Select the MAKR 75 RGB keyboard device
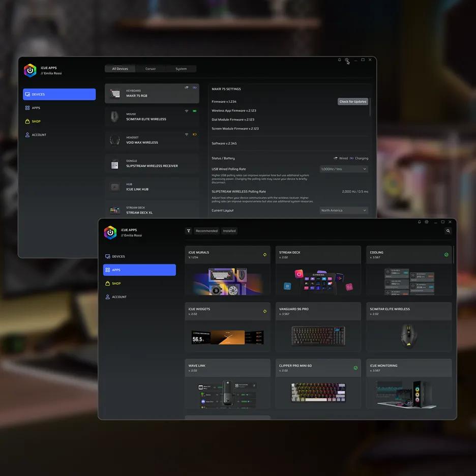The height and width of the screenshot is (476, 476). point(152,93)
